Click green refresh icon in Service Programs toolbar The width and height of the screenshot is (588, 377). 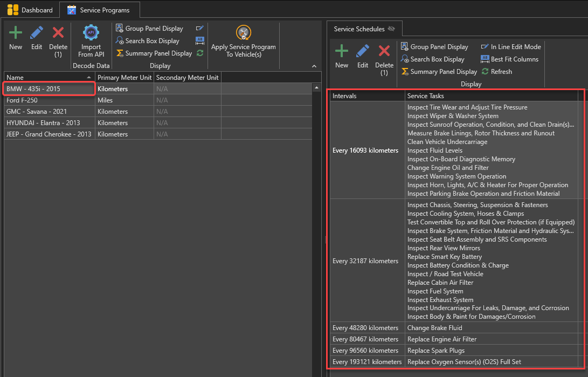(x=200, y=53)
